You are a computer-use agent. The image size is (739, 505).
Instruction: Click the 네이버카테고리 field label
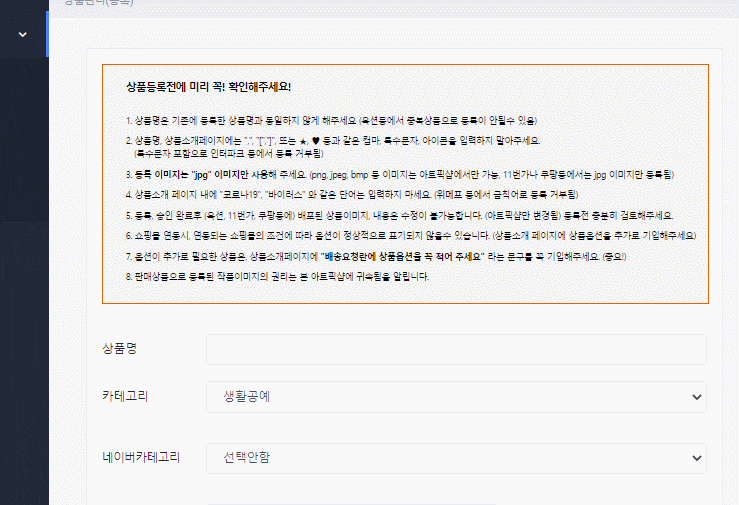coord(141,457)
